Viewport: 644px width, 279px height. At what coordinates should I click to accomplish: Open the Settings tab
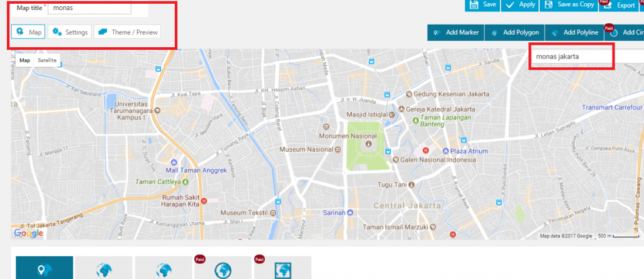pos(70,31)
